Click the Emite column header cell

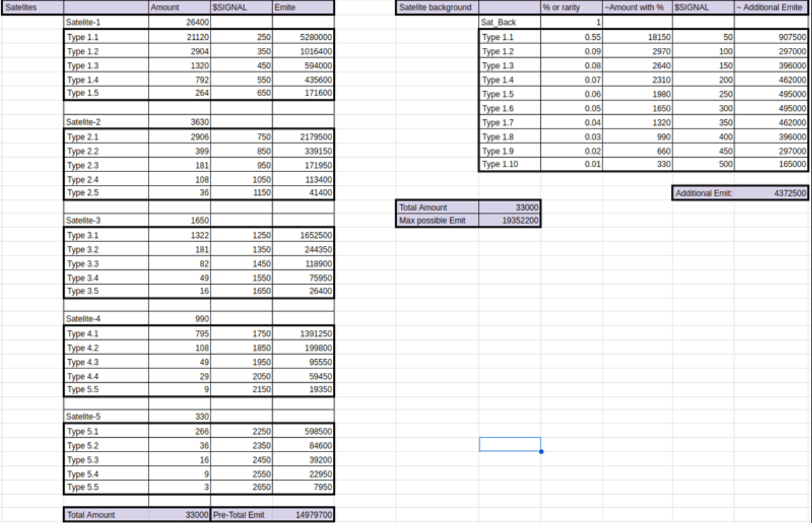[x=303, y=8]
